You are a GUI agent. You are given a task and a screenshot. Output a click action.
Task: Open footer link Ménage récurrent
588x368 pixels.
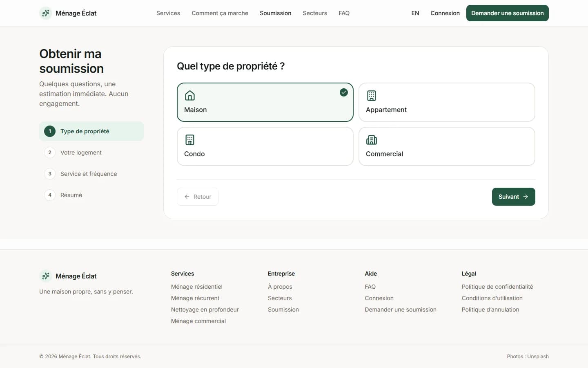[x=195, y=298]
